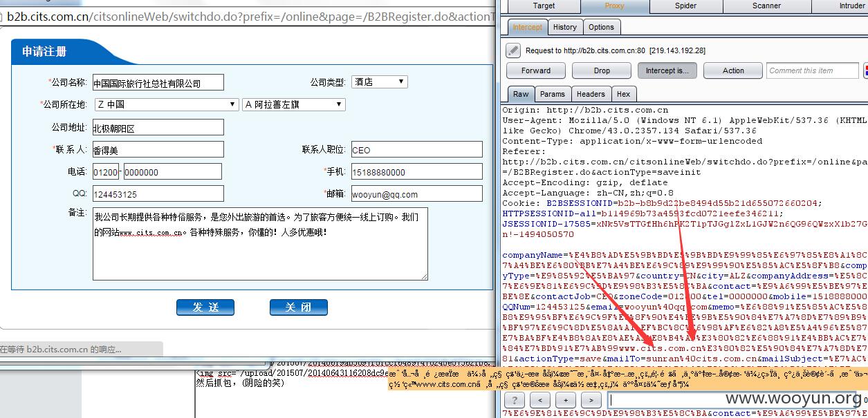Click the next match '>' search button
The width and height of the screenshot is (868, 418).
[591, 400]
